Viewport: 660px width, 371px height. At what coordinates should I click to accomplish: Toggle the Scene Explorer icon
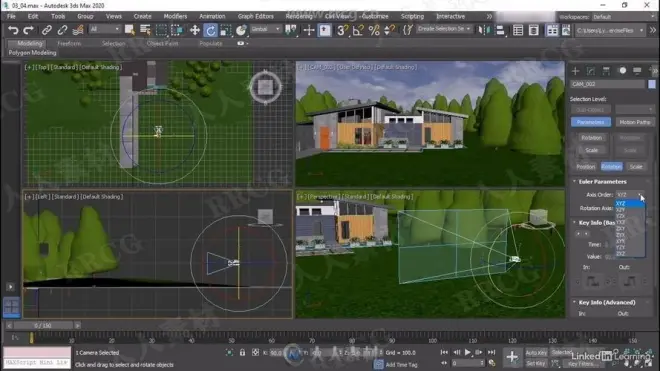(x=518, y=30)
